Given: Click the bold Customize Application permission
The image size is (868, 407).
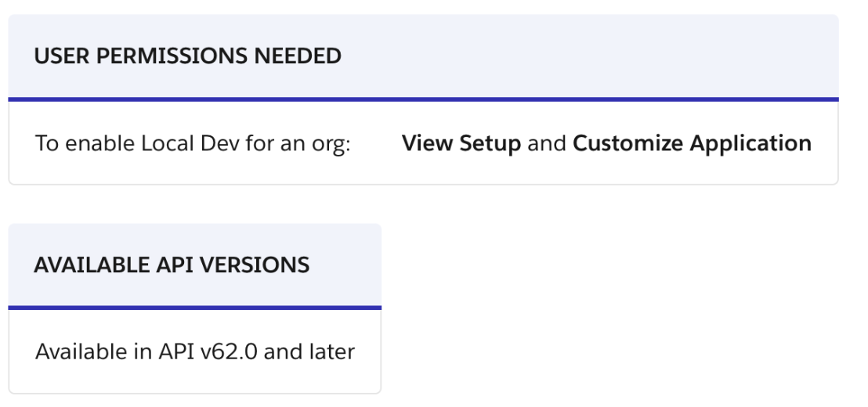Looking at the screenshot, I should (692, 143).
